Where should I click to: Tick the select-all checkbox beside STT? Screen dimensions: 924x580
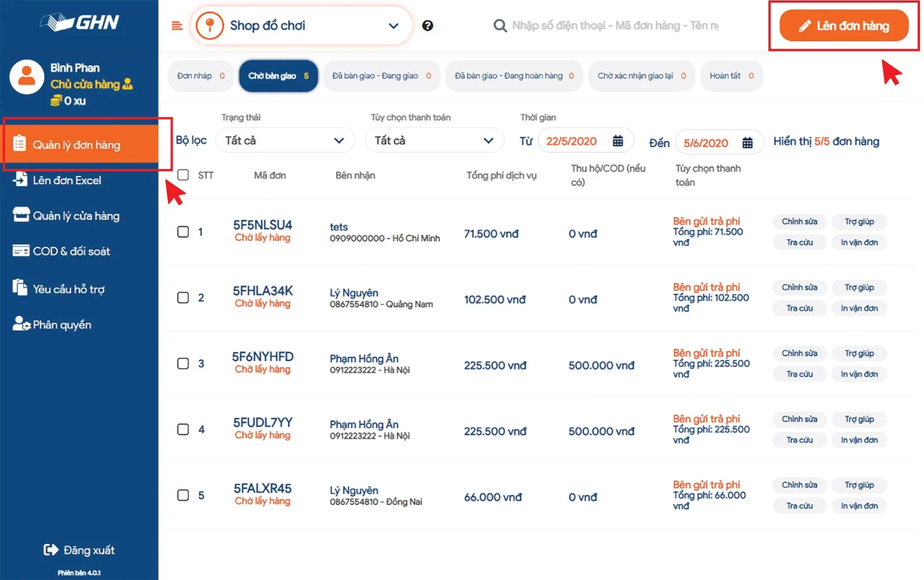click(x=183, y=175)
